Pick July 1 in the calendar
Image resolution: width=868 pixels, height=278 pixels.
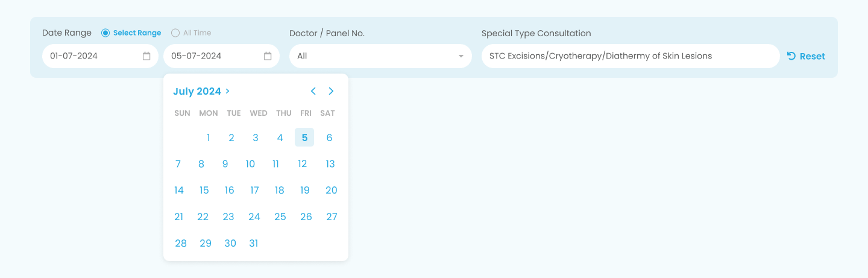click(x=209, y=137)
